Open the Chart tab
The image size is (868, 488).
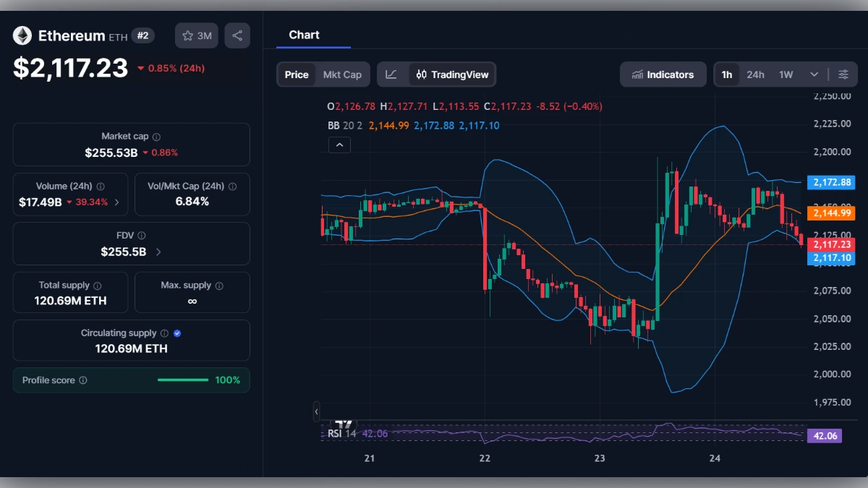tap(304, 35)
